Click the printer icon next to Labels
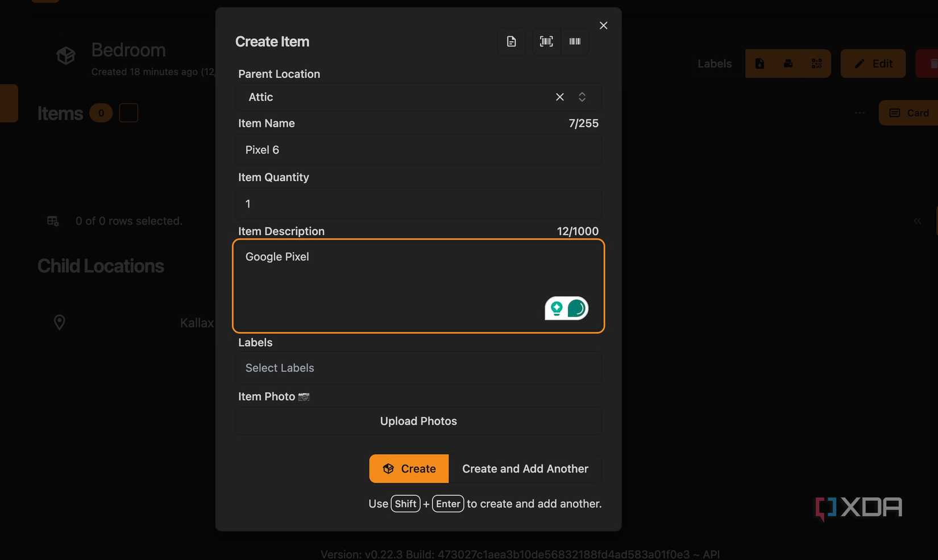Screen dimensions: 938x560 [x=788, y=64]
